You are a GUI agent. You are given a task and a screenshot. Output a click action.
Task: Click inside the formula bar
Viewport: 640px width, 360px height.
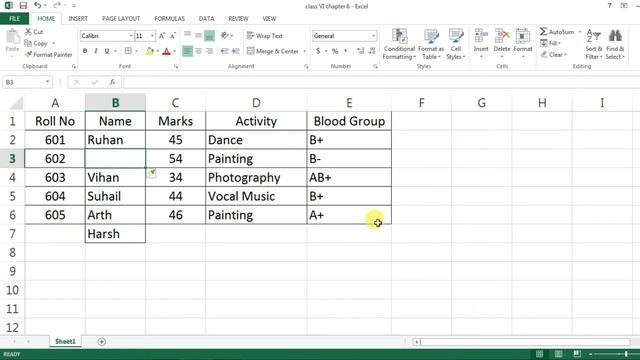click(x=381, y=82)
